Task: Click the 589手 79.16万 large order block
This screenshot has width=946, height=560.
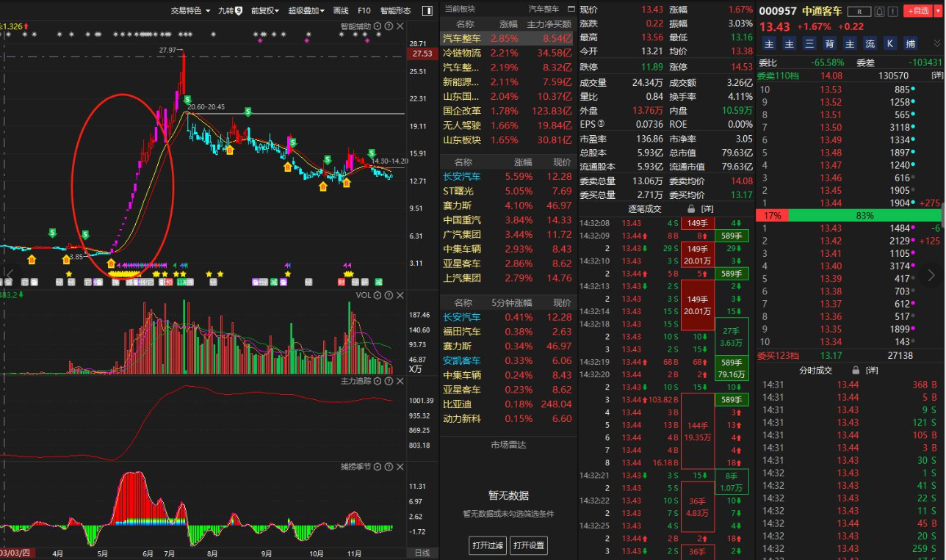Action: [x=732, y=368]
